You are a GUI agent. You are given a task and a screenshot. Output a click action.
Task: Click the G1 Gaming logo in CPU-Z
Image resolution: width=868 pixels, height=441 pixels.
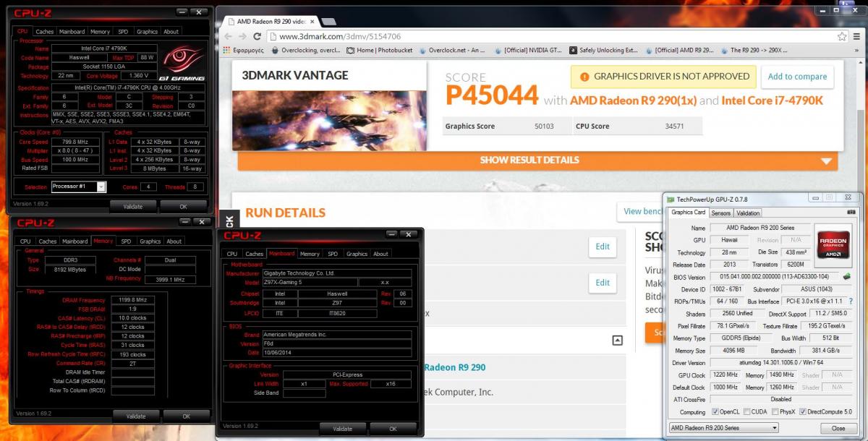tap(184, 64)
